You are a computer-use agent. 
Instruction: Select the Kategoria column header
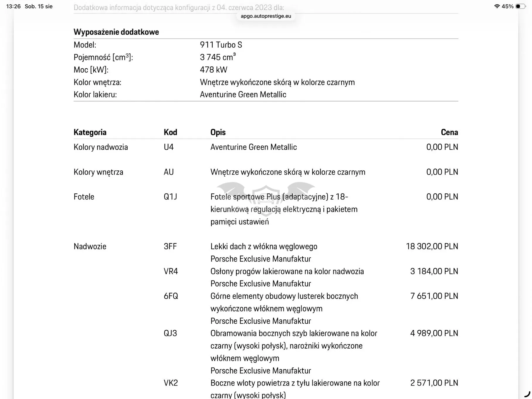(90, 132)
